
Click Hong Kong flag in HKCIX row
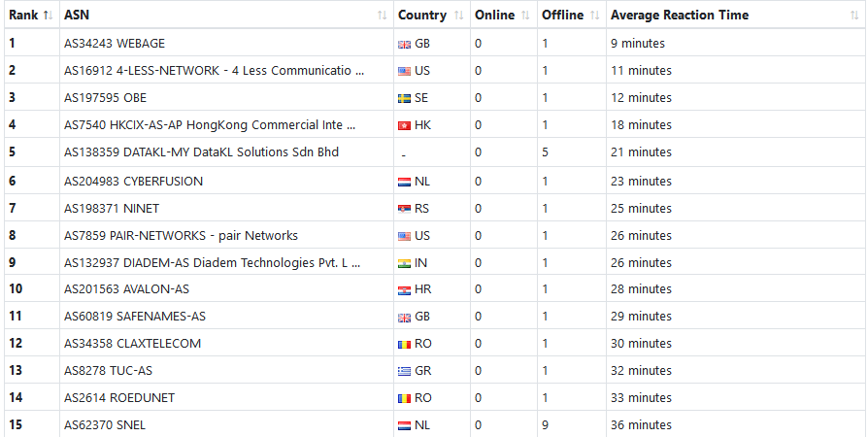click(404, 125)
